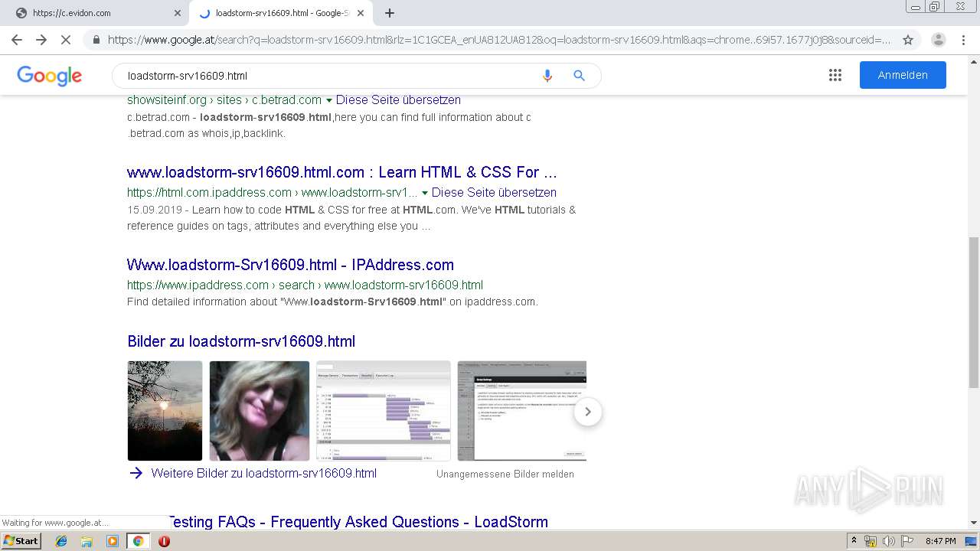Focus the Chrome address bar
The image size is (980, 551).
499,40
